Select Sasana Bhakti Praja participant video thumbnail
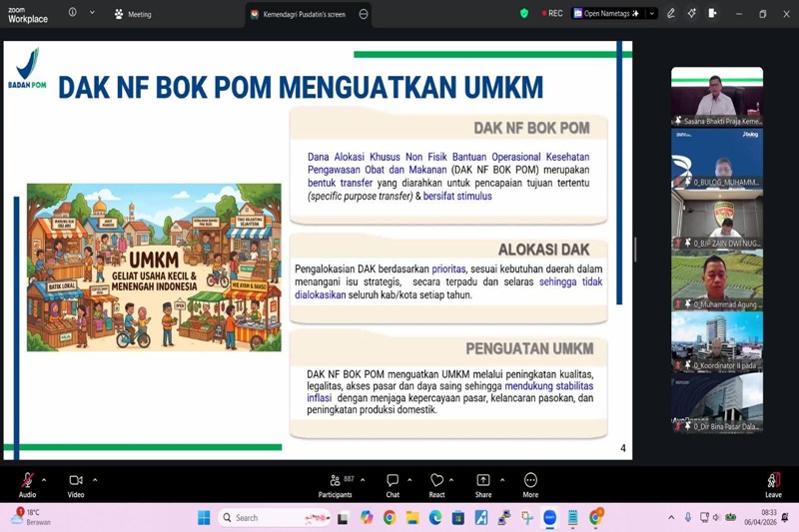799x532 pixels. (x=716, y=97)
